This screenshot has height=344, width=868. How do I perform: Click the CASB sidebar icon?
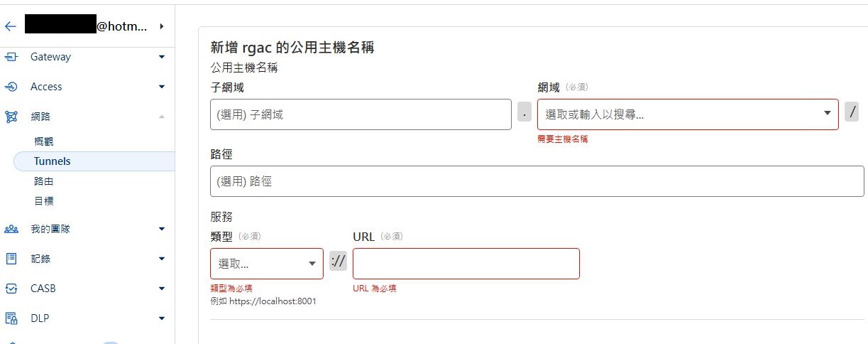pyautogui.click(x=11, y=289)
